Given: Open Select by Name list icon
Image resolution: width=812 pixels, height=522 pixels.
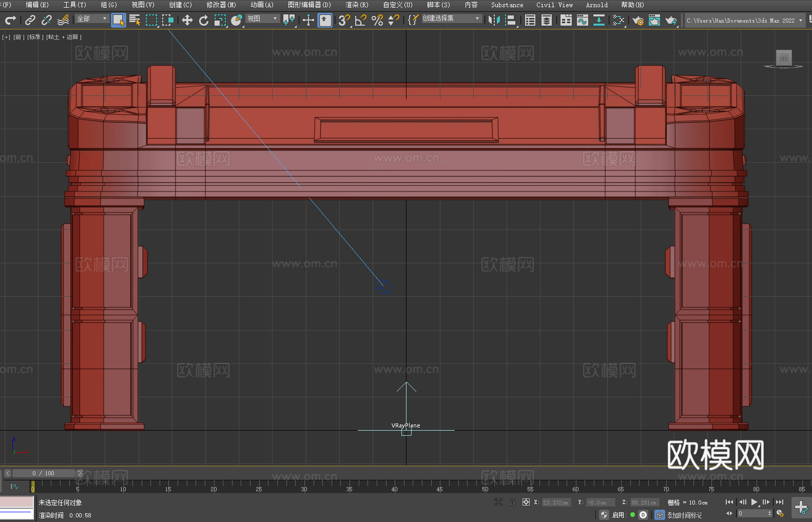Looking at the screenshot, I should [x=135, y=20].
